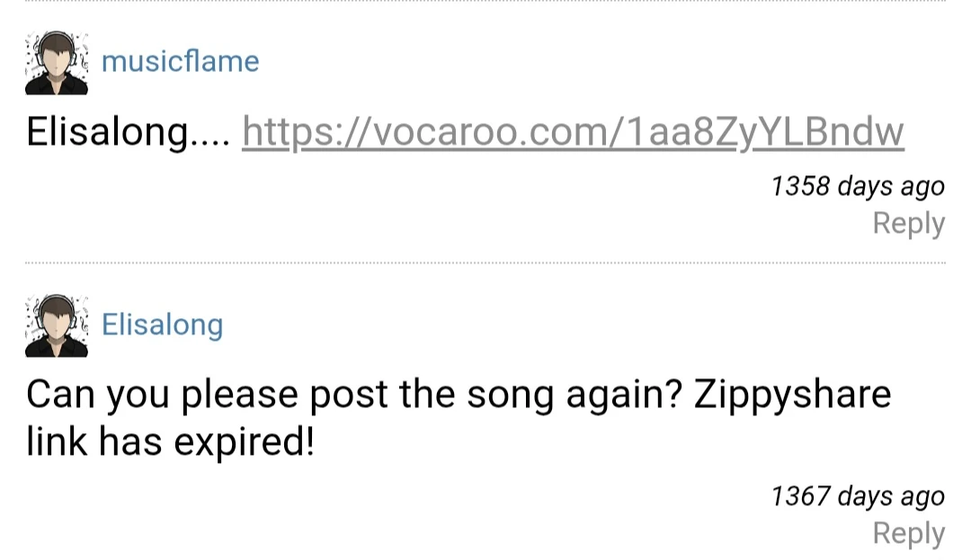Click the "Elisalong...." mention in musicflame's comment

pos(129,133)
